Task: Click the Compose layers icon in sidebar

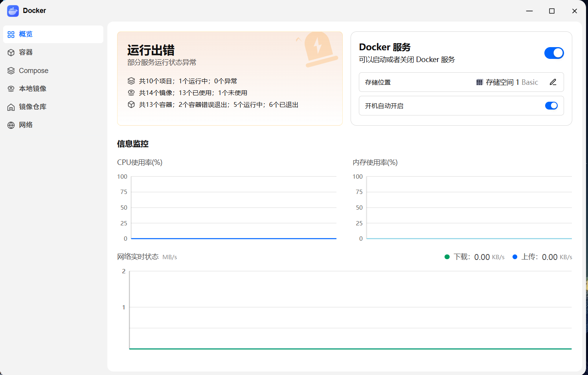Action: 11,71
